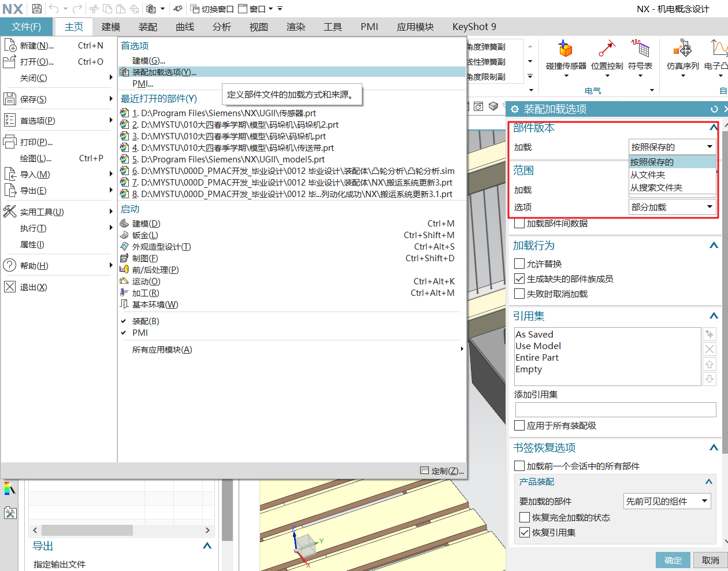Open the 选项 部分加载 dropdown
Image resolution: width=728 pixels, height=571 pixels.
(x=673, y=207)
